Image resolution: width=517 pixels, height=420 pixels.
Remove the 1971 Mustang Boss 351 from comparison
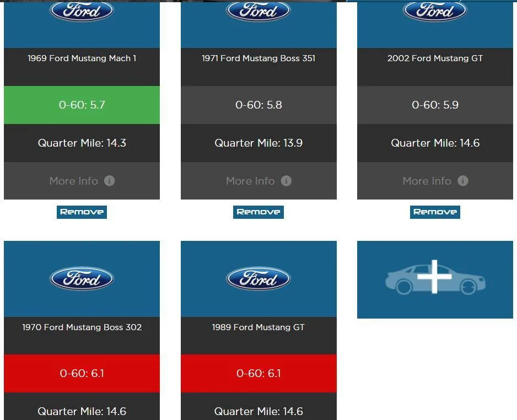click(258, 212)
